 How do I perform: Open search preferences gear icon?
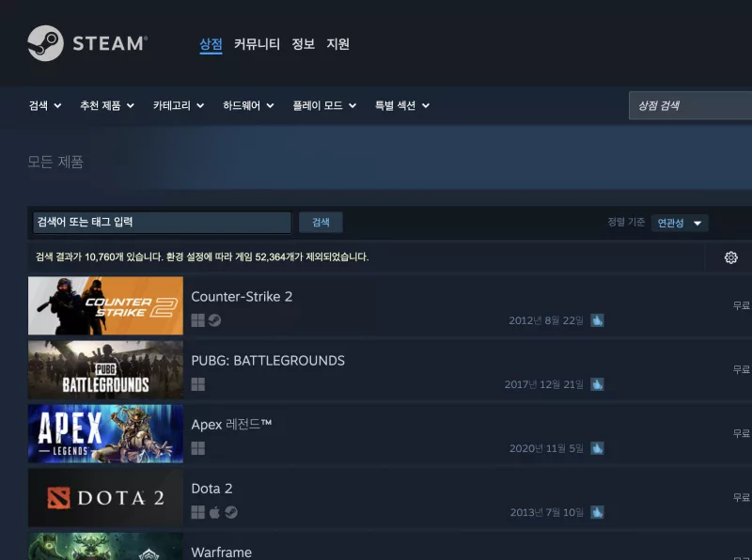(x=731, y=257)
